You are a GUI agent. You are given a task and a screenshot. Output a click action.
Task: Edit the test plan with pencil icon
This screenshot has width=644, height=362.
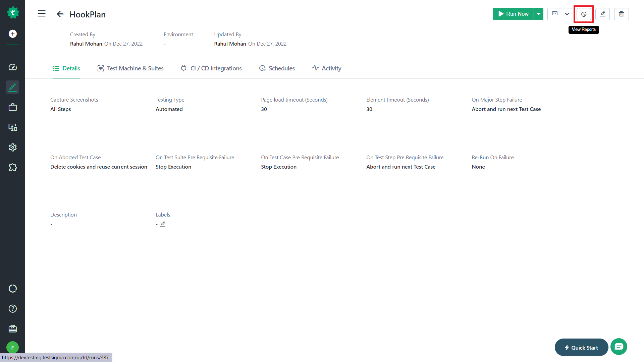point(603,14)
